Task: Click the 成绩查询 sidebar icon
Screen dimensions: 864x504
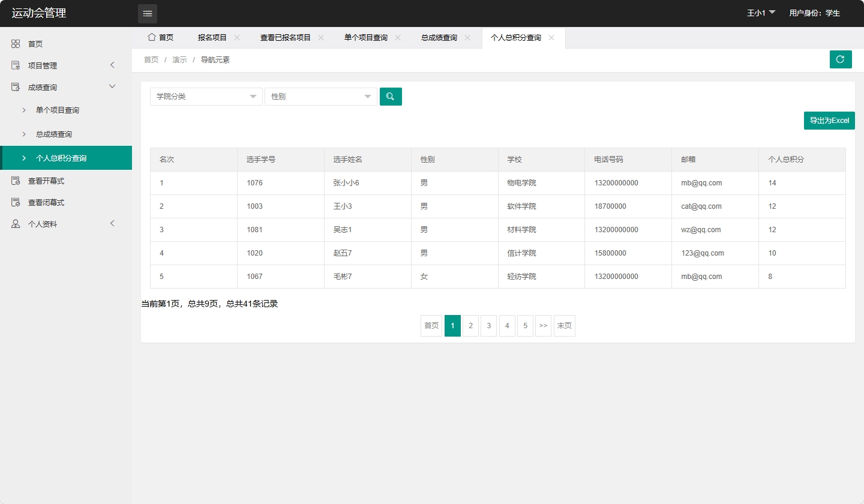Action: (16, 86)
